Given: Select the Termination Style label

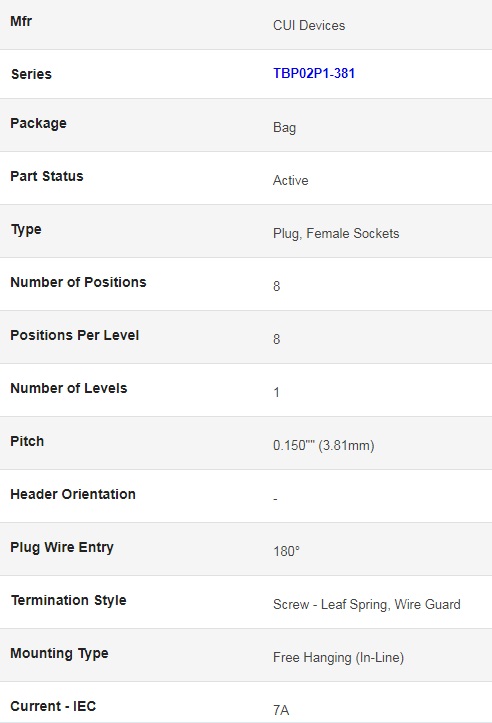Looking at the screenshot, I should (69, 600).
